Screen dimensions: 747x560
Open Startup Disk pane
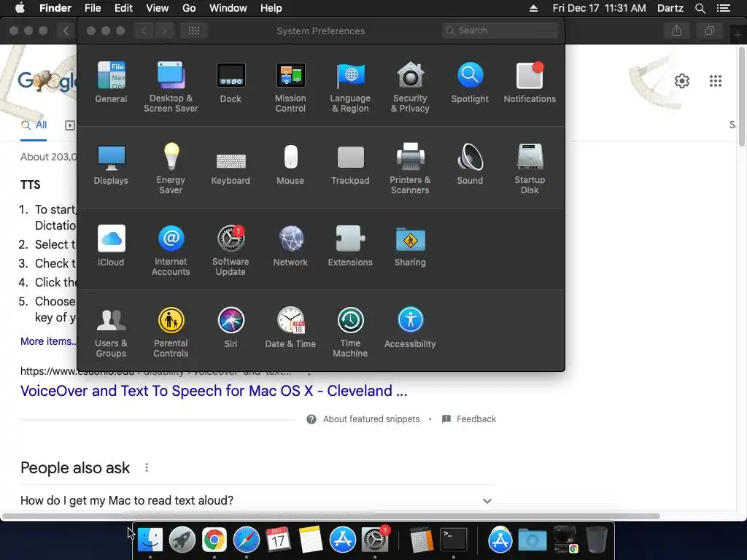[x=530, y=168]
